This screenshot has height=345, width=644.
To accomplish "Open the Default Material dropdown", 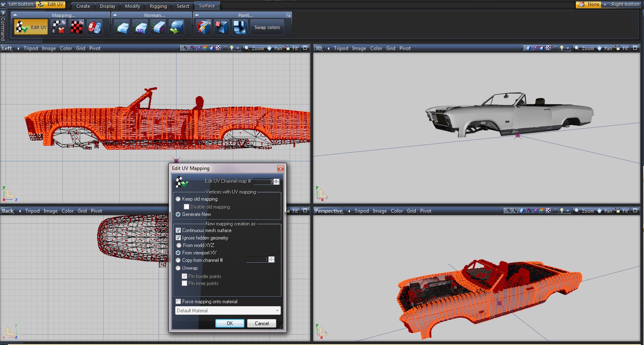I will pos(228,311).
